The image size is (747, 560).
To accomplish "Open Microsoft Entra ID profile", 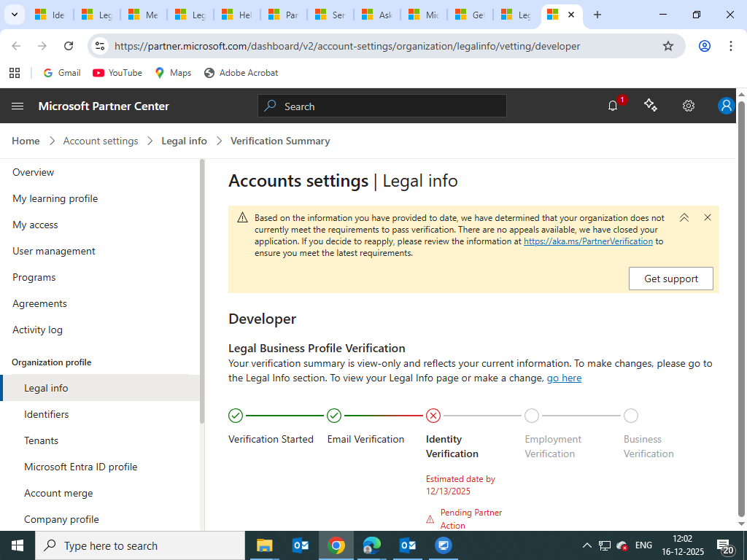I will (80, 467).
